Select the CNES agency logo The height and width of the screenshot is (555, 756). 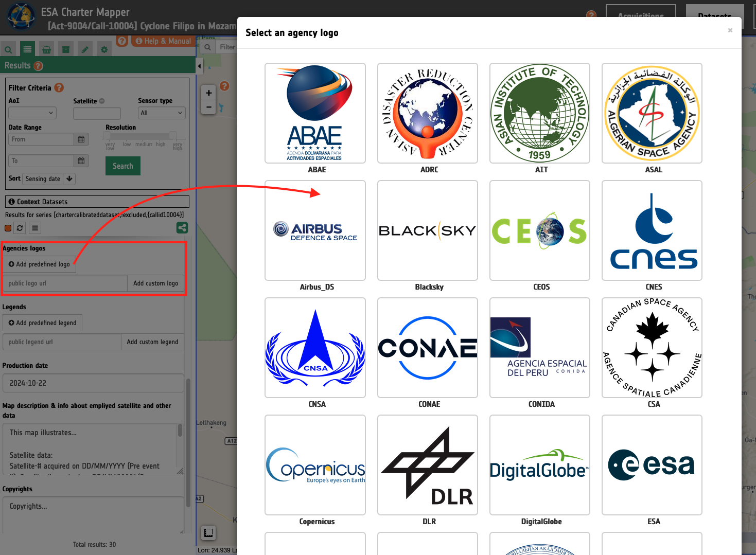(652, 230)
